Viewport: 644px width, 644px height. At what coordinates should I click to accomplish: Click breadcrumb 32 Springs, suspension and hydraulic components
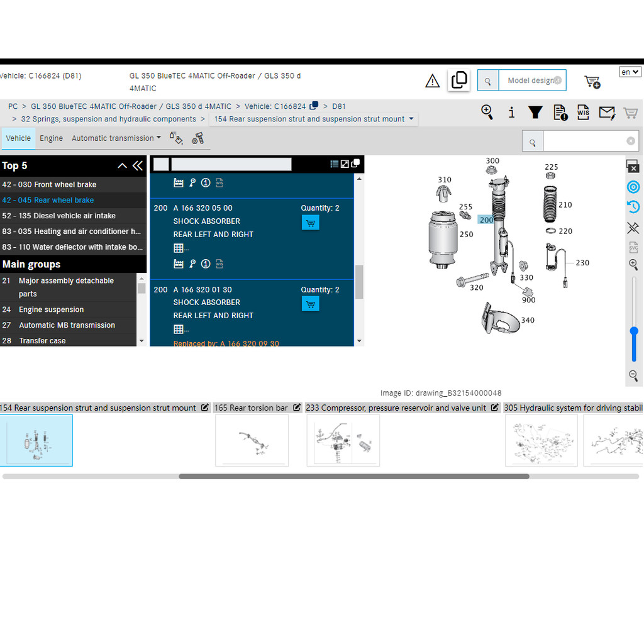tap(108, 119)
